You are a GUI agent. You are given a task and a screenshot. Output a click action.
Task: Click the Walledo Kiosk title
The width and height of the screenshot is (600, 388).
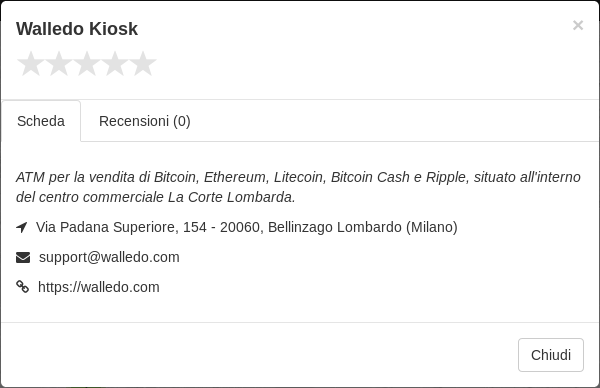77,29
